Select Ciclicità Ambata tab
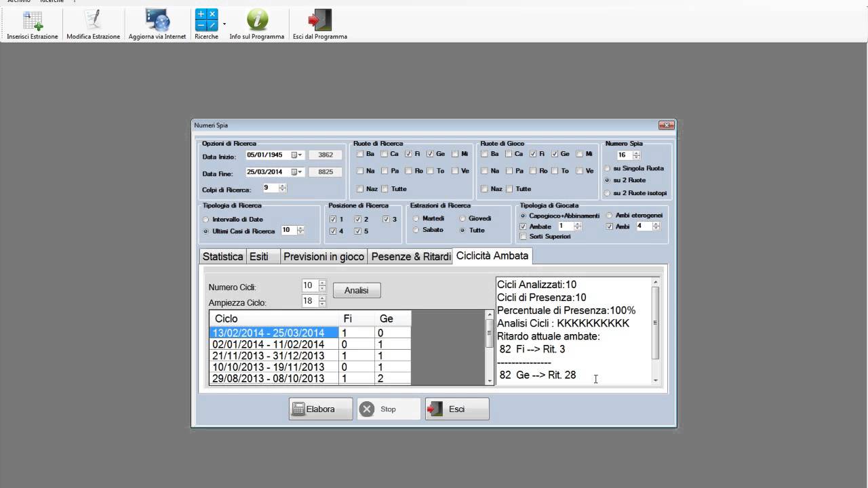This screenshot has height=488, width=868. pos(492,256)
